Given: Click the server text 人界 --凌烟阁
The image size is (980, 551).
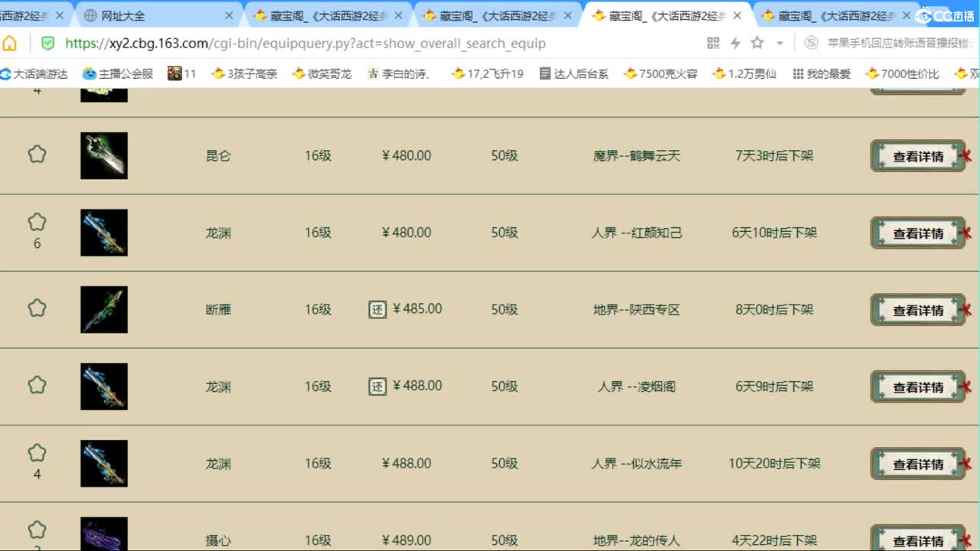Looking at the screenshot, I should point(637,386).
